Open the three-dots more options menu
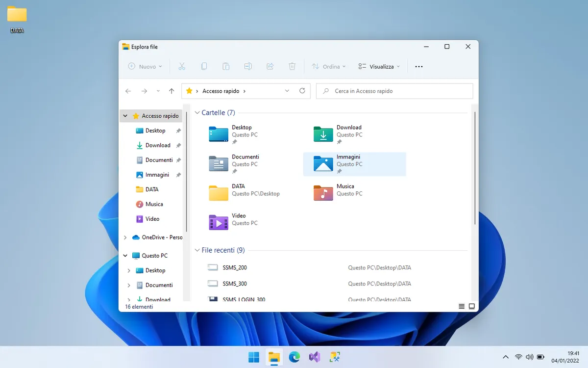Screen dimensions: 588x368 pos(419,66)
